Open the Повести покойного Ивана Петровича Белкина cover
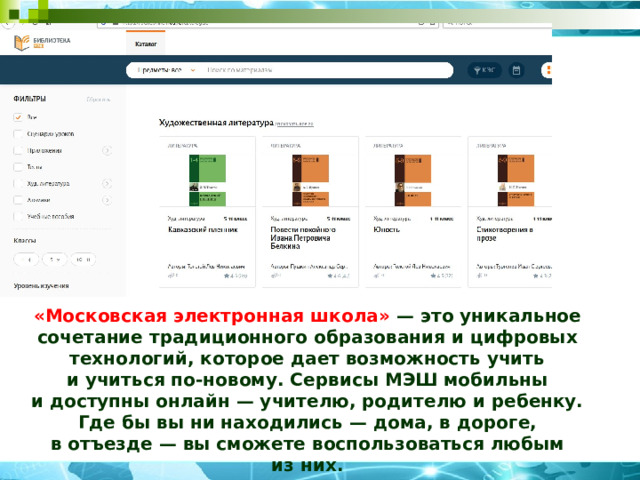Viewport: 640px width, 480px height. tap(310, 180)
